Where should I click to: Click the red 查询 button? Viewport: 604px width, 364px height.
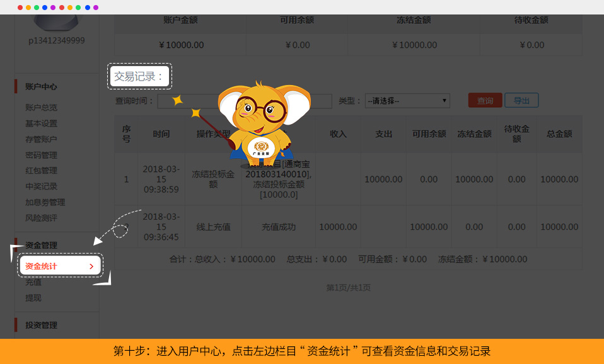tap(485, 101)
